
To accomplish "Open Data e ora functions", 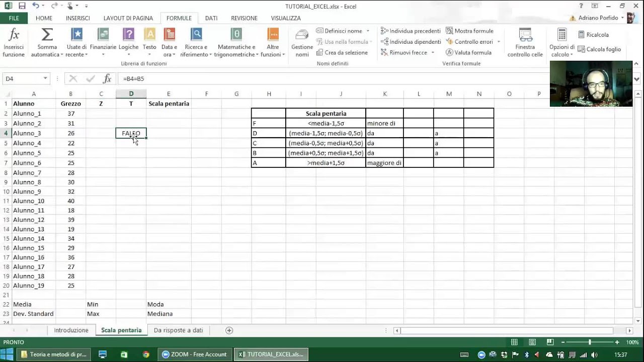I will point(170,43).
